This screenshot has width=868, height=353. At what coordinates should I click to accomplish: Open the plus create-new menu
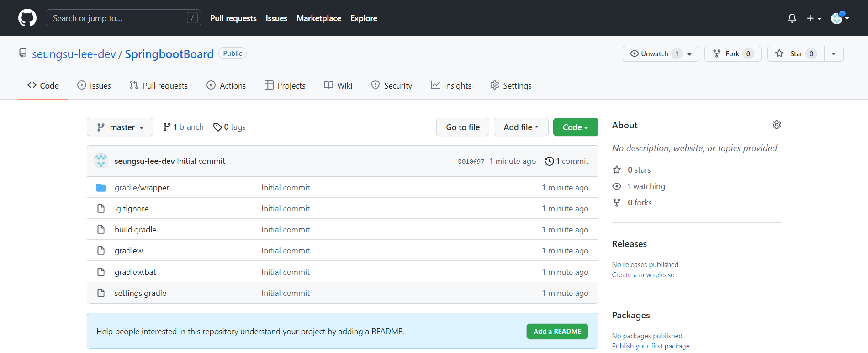(x=814, y=18)
